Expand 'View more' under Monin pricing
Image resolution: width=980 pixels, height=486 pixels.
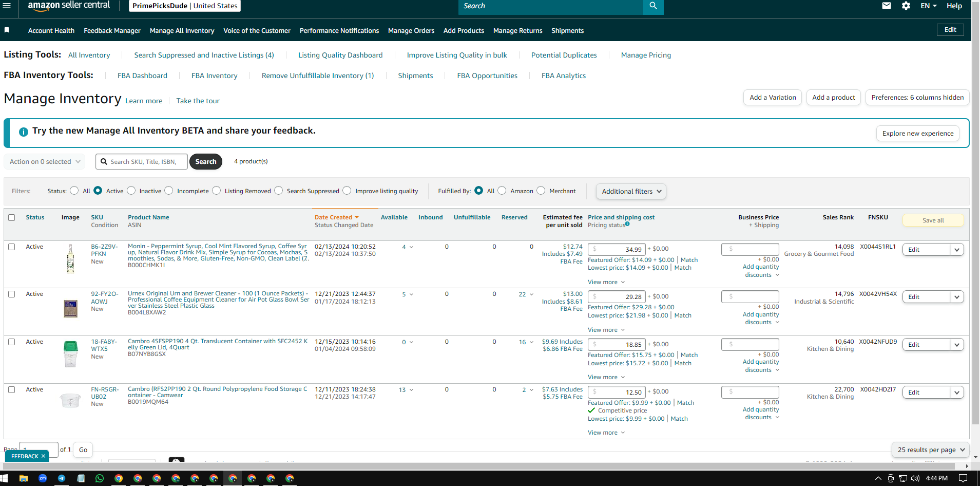tap(606, 282)
